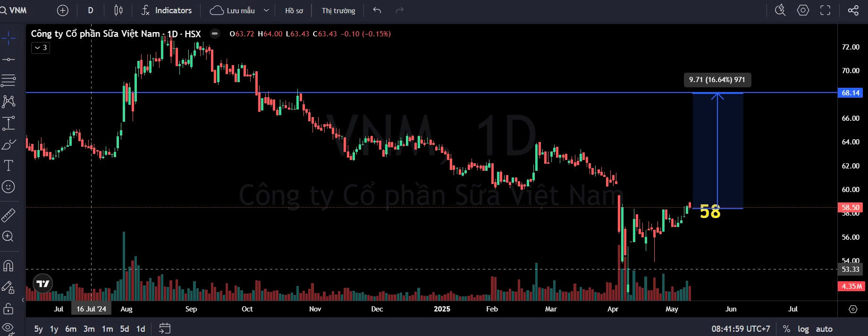Pick the brush drawing tool
This screenshot has width=868, height=336.
pos(8,144)
